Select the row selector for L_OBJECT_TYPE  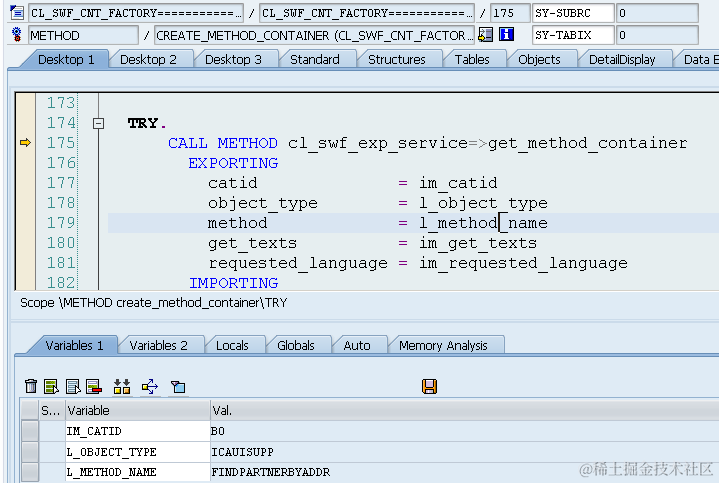tap(30, 452)
